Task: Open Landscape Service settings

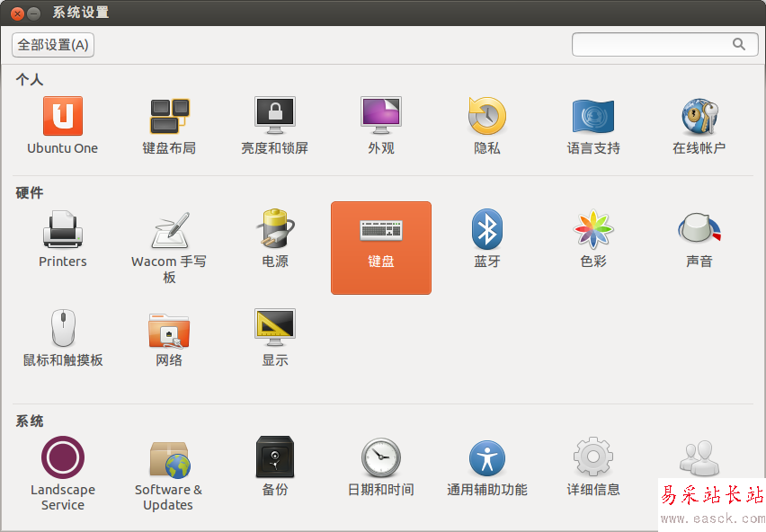Action: [63, 474]
